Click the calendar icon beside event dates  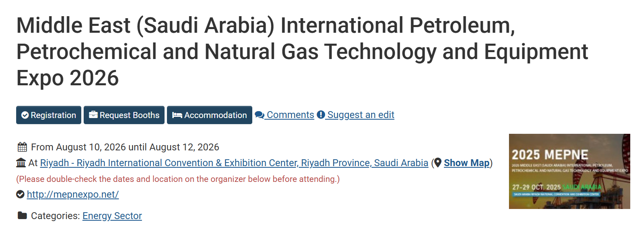point(22,147)
